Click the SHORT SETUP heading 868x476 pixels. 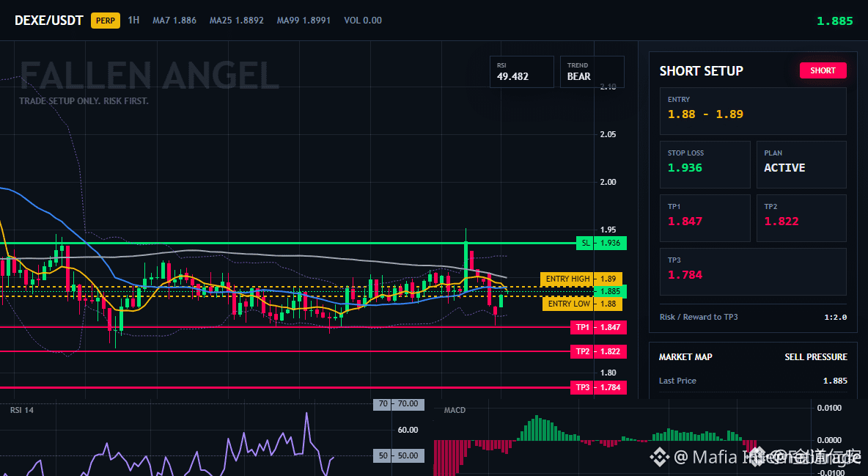tap(701, 71)
